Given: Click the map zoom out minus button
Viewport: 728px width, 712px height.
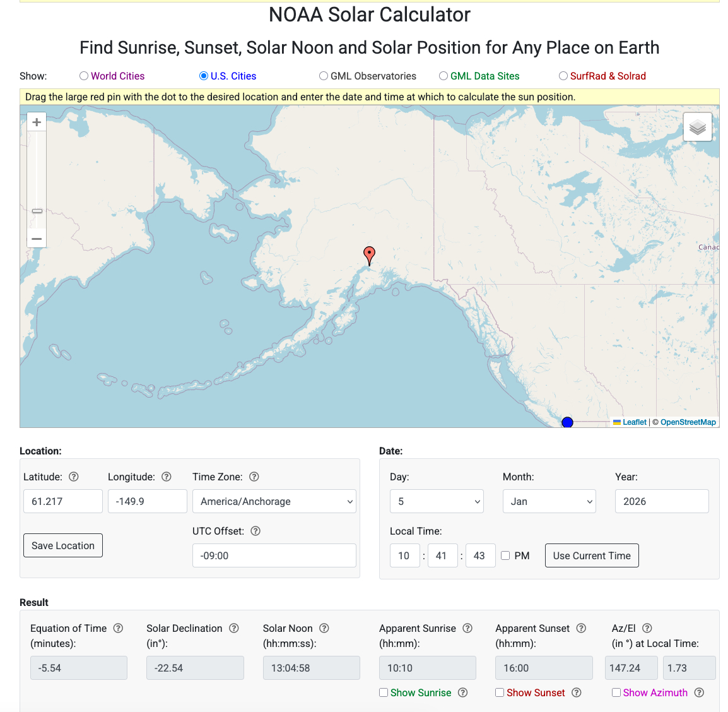Looking at the screenshot, I should point(37,239).
